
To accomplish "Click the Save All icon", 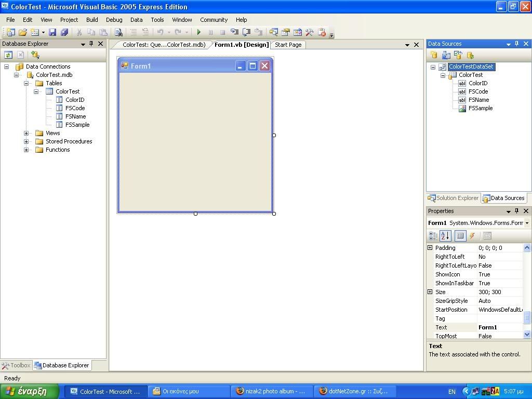I will 64,32.
